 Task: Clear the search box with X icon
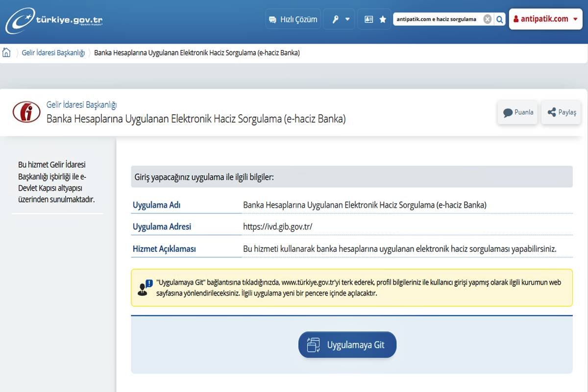pos(487,20)
